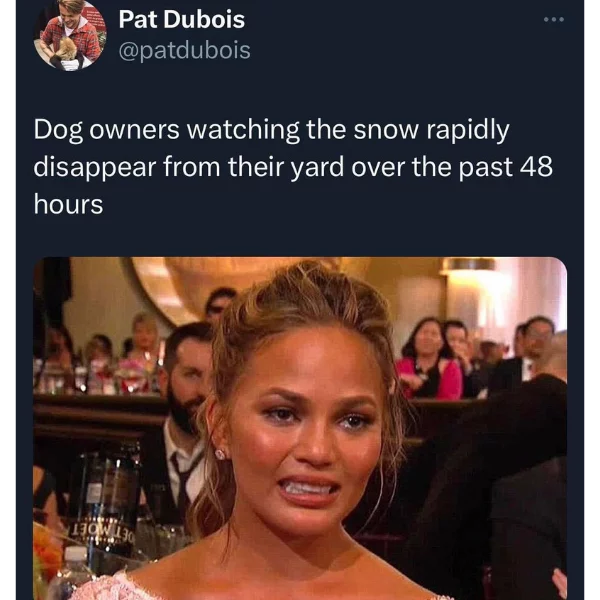Click the word "Dog" starting the tweet
This screenshot has height=600, width=600.
(58, 131)
